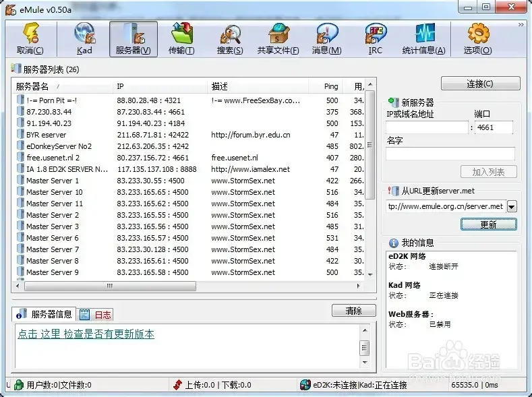Click the server icon for free.usenet.nl 2
532x397 pixels.
point(20,157)
